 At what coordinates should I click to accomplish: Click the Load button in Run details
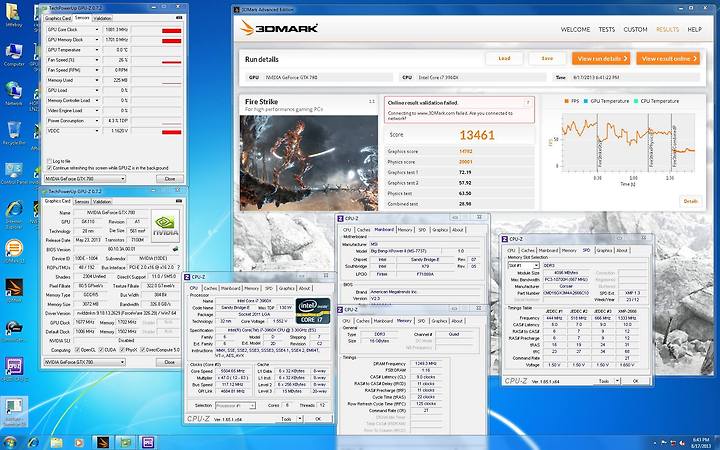[x=504, y=58]
